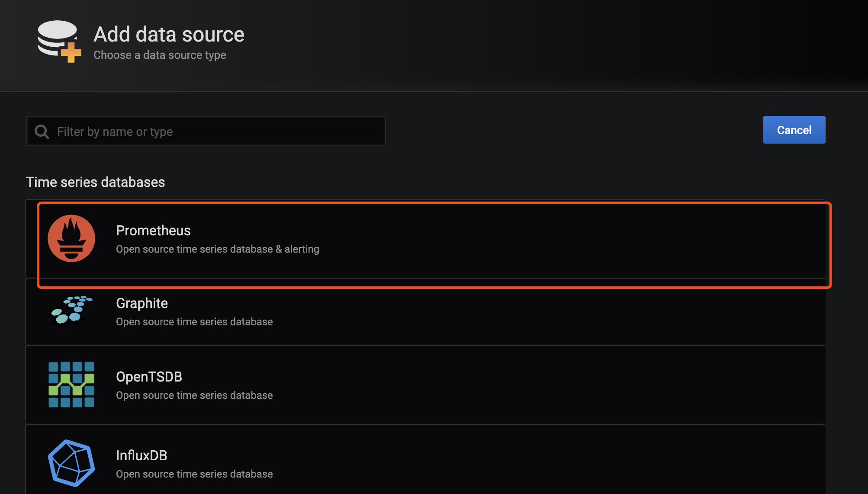Select the InfluxDB polyhedron logo
Image resolution: width=868 pixels, height=494 pixels.
[71, 463]
